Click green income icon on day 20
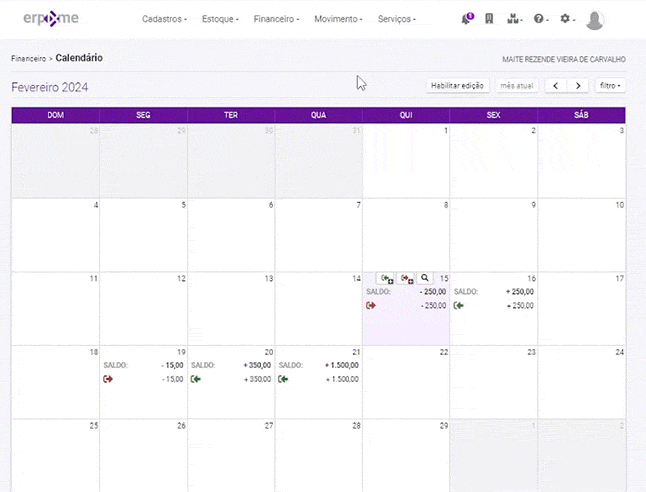This screenshot has height=492, width=646. [x=196, y=379]
